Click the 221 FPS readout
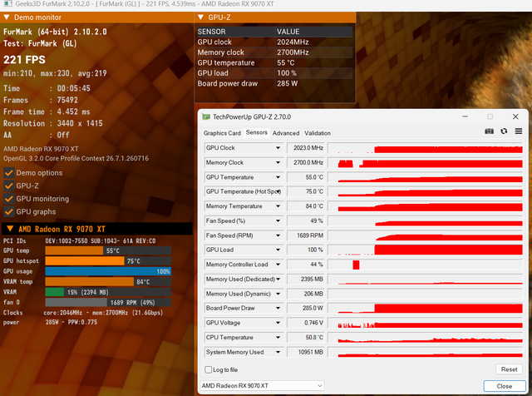The width and height of the screenshot is (532, 396). tap(24, 60)
